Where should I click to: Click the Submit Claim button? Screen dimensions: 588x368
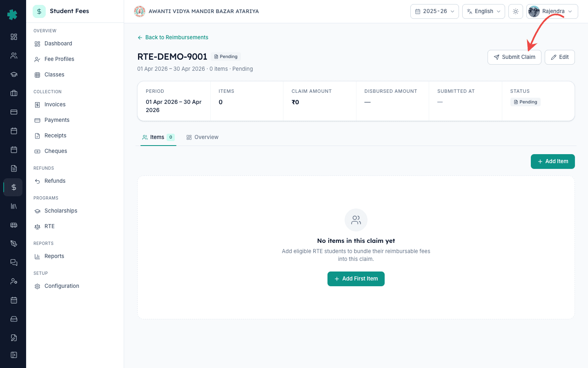click(x=514, y=57)
